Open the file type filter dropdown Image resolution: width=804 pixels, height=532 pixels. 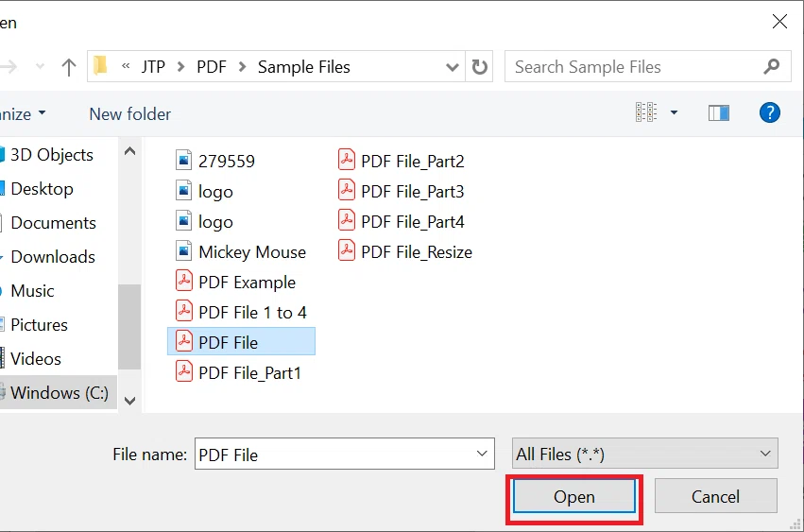(644, 454)
